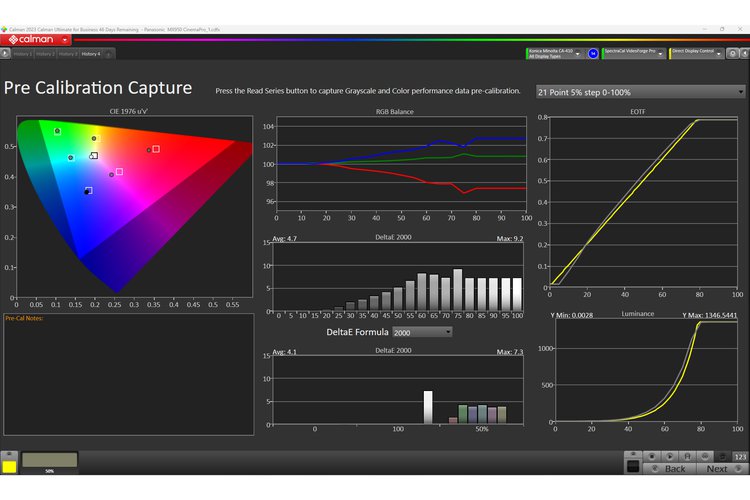750x500 pixels.
Task: Click the stop reading button
Action: tap(651, 455)
